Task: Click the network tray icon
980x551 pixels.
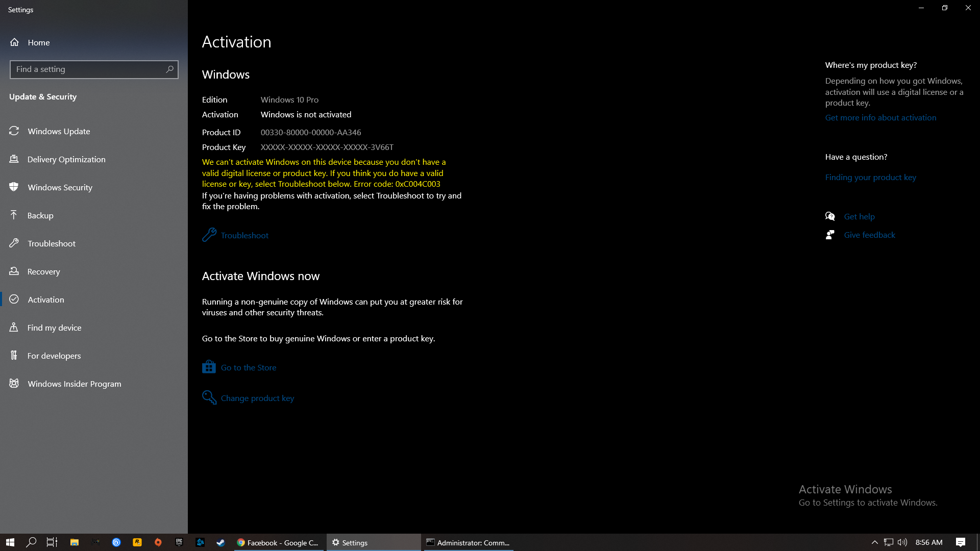Action: 889,542
